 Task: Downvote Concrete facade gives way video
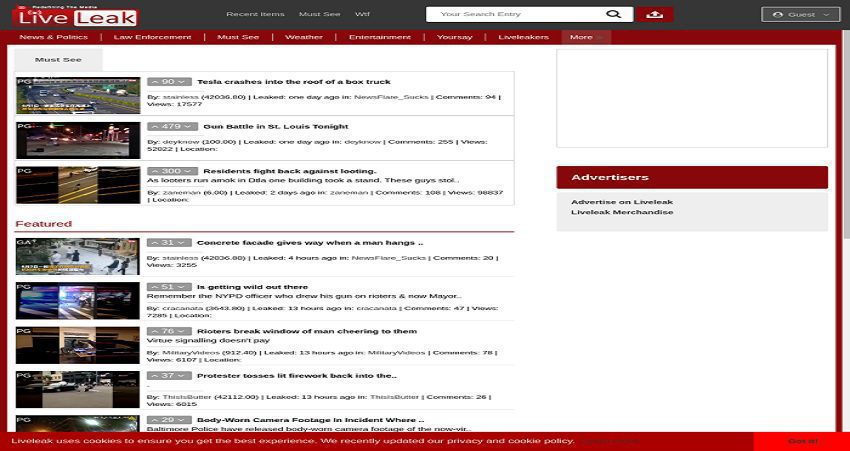(x=183, y=243)
